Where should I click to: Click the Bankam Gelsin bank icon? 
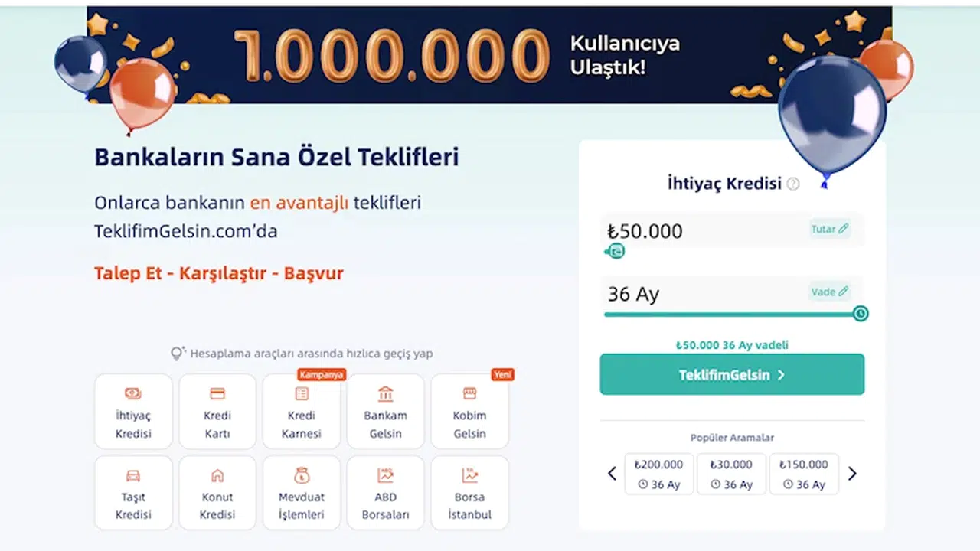point(386,395)
